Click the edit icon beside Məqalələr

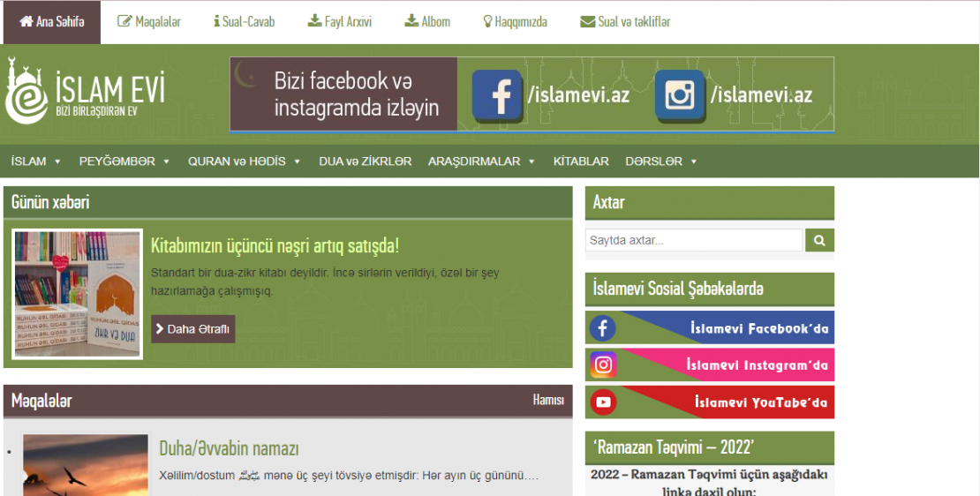pyautogui.click(x=125, y=22)
